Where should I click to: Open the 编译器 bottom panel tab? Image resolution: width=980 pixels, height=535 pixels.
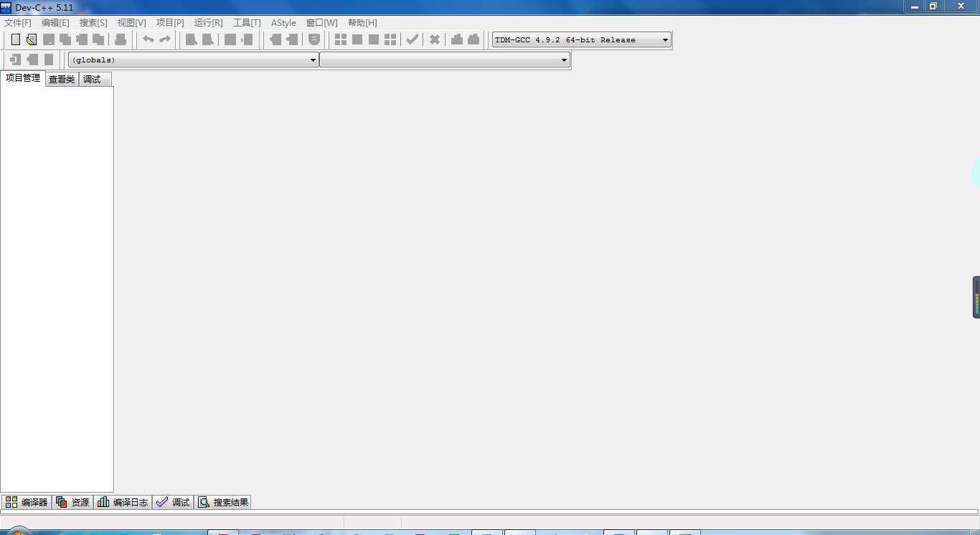click(27, 502)
